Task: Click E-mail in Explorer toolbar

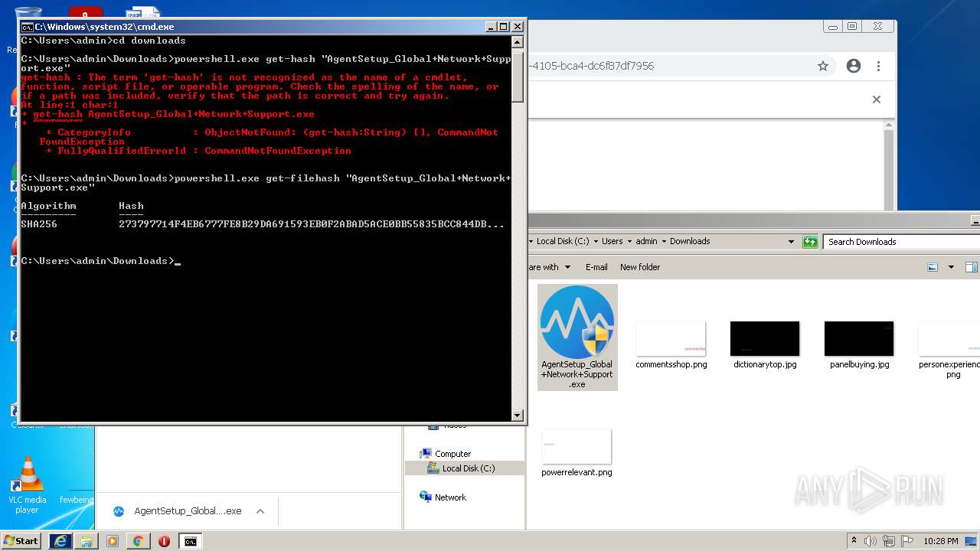Action: coord(596,267)
